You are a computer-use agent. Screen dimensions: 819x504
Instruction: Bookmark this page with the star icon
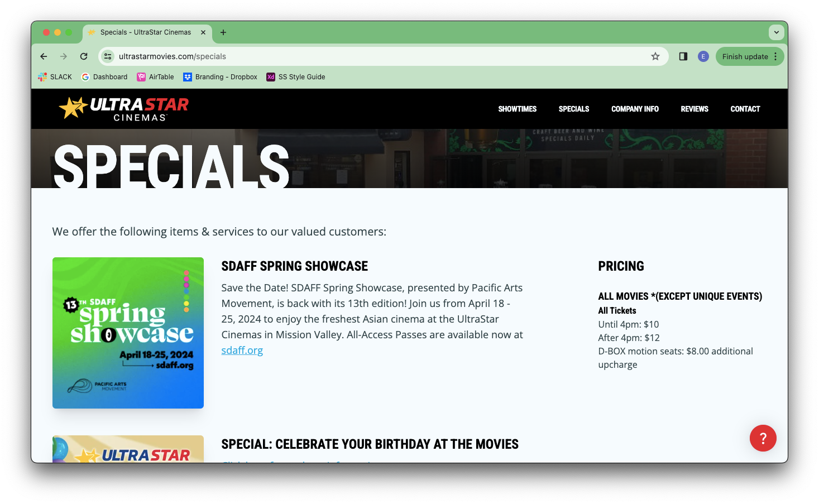pos(655,56)
